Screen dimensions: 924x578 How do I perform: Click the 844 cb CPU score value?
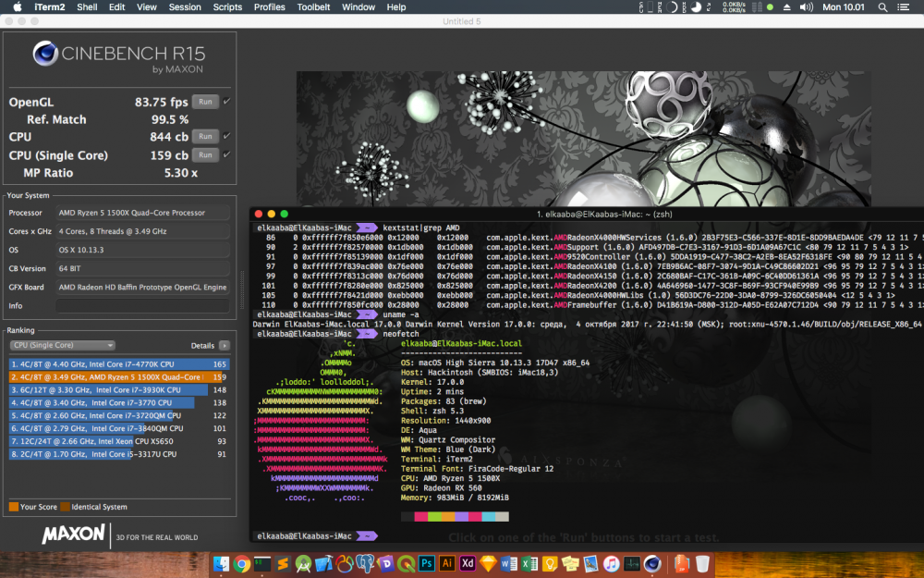coord(168,137)
